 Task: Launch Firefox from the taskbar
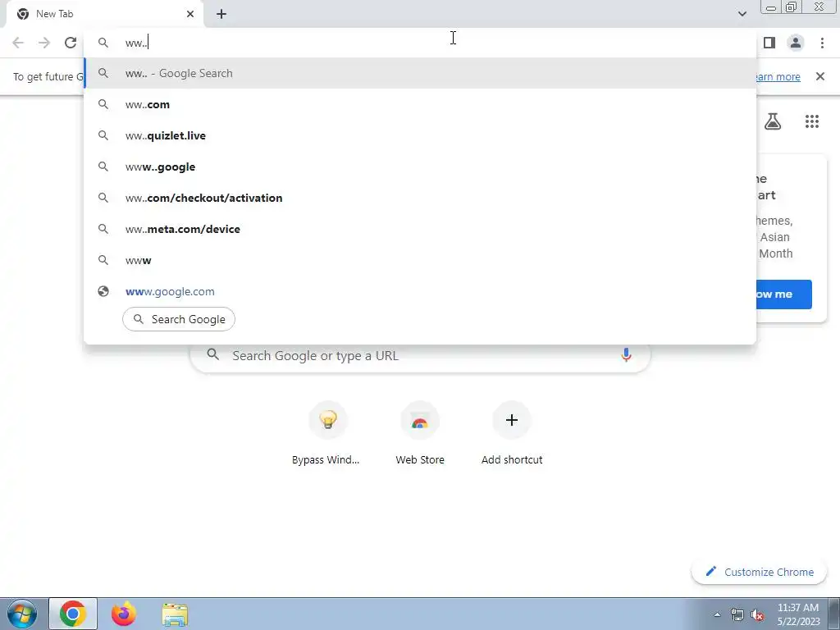124,614
